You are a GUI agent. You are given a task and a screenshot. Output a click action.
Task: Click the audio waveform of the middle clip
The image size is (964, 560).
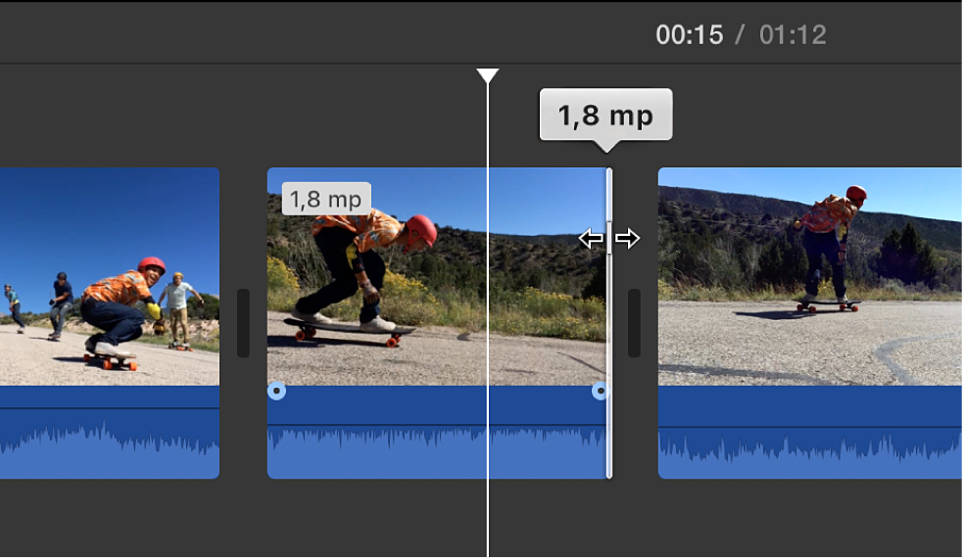(437, 451)
